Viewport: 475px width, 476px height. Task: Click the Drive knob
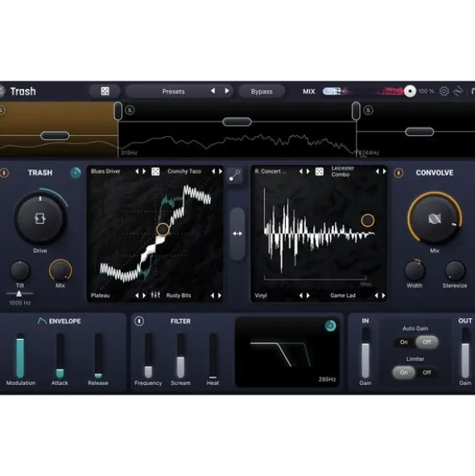[x=40, y=218]
